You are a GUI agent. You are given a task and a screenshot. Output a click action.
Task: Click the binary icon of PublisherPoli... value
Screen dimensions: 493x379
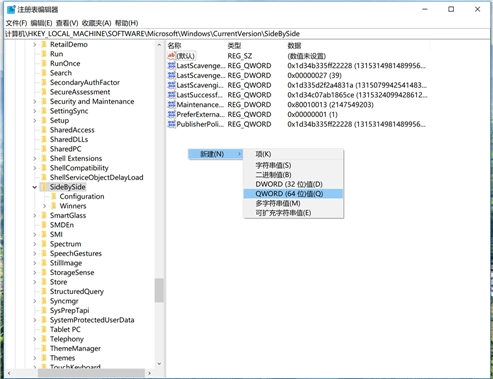(172, 124)
